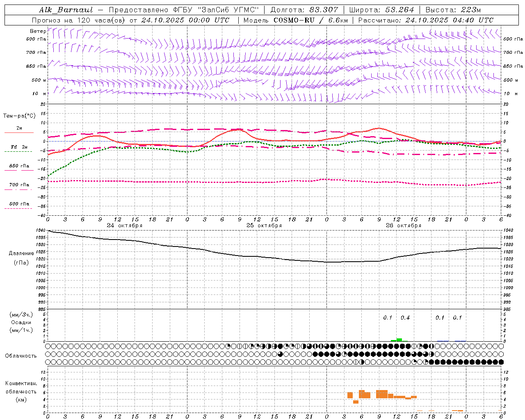Click the "Облачность" cloud cover label

tap(21, 356)
